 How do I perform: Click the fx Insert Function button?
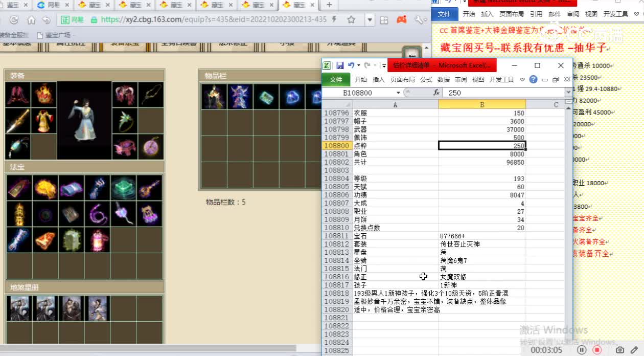(436, 93)
